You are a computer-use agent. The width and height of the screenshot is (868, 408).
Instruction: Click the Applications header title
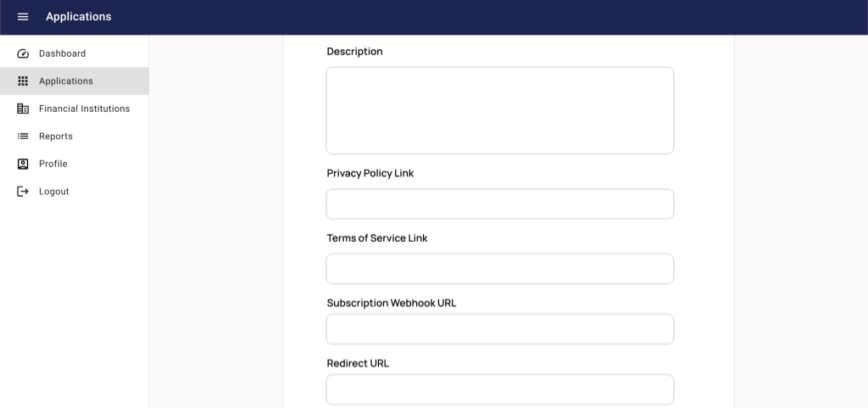[x=79, y=17]
